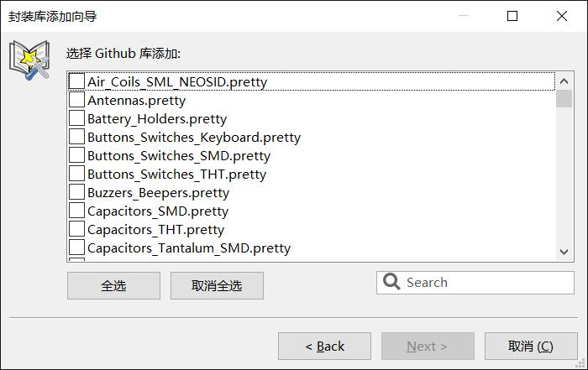Click the footprint library wizard book icon

point(29,60)
